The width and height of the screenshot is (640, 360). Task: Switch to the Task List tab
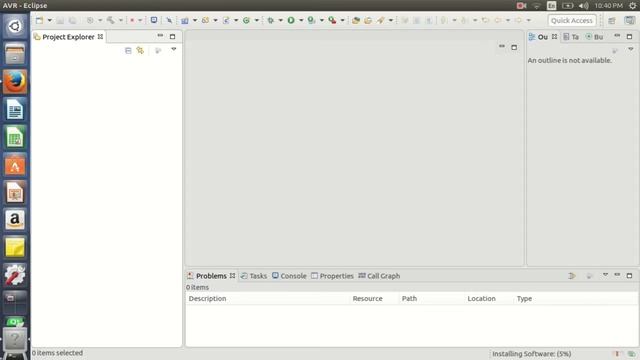coord(571,37)
